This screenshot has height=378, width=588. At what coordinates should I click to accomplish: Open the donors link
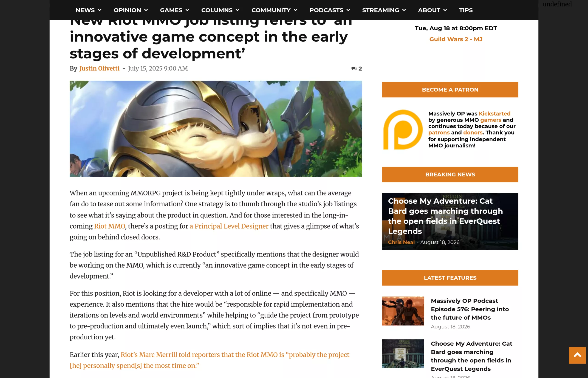pyautogui.click(x=473, y=133)
